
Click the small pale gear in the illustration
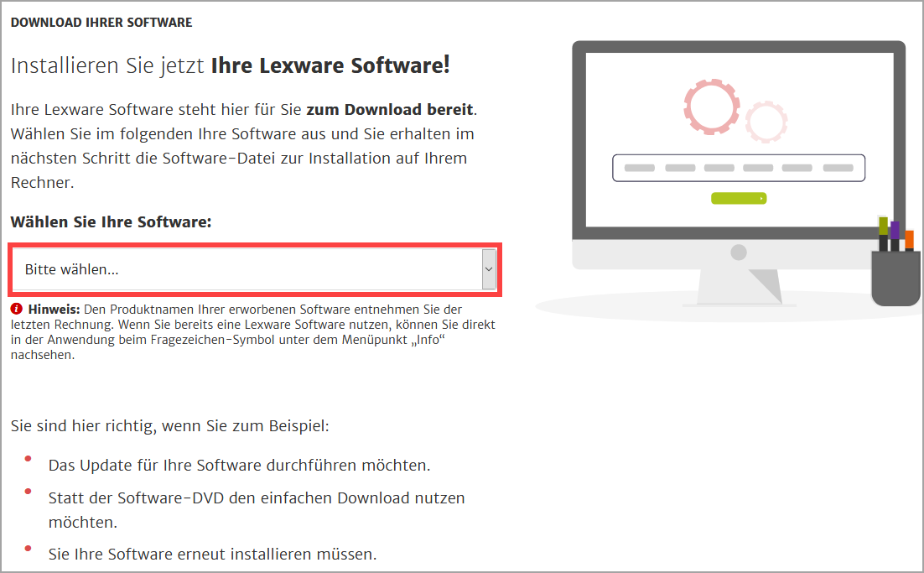(766, 122)
